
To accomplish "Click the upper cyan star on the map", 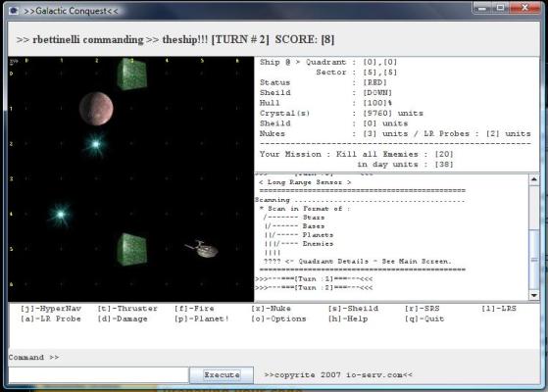I will [95, 144].
